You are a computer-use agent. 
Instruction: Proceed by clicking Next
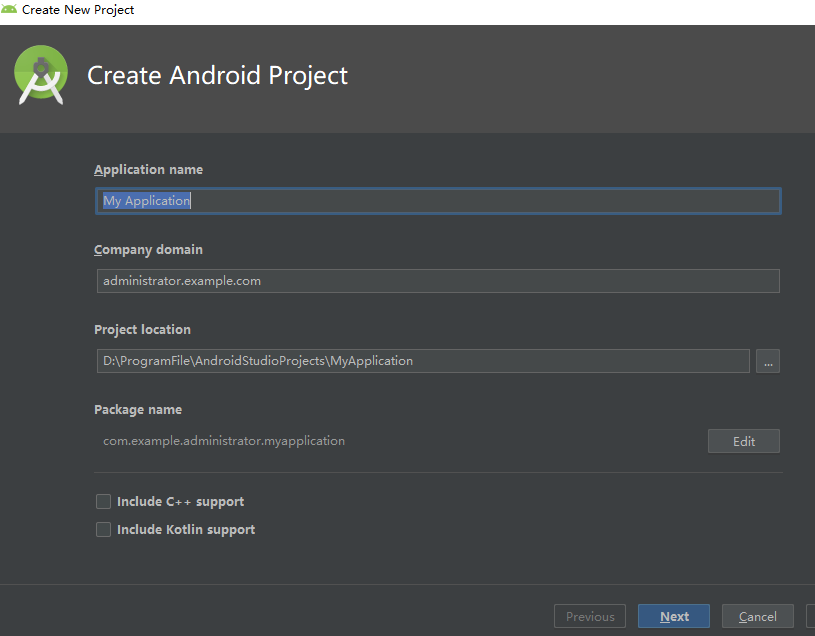[673, 615]
